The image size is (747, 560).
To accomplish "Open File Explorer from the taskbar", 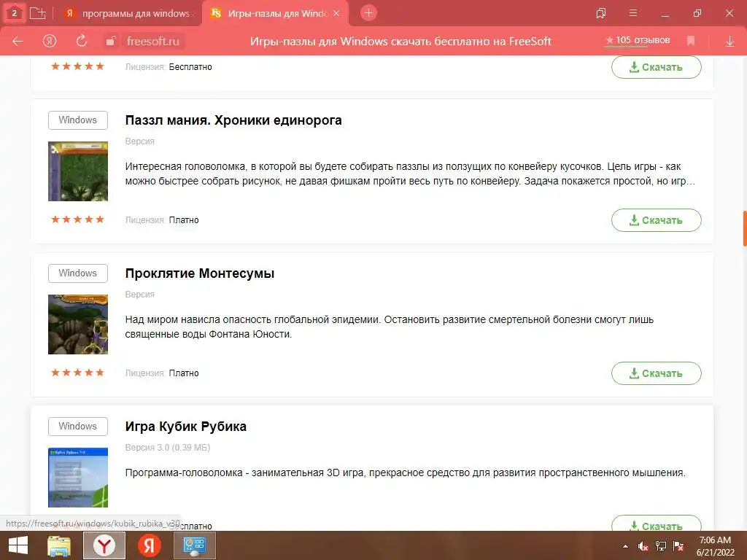I will click(59, 545).
